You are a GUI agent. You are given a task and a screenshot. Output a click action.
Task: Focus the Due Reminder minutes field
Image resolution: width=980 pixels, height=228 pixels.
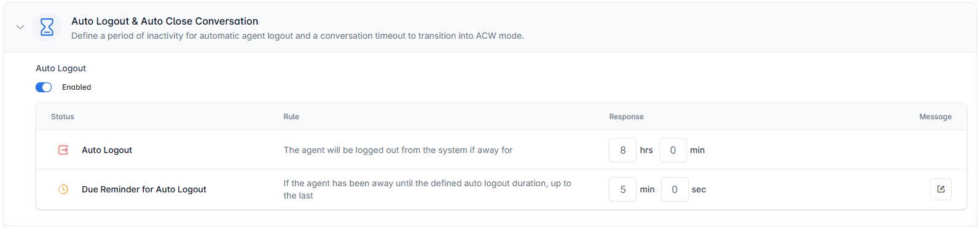[622, 189]
